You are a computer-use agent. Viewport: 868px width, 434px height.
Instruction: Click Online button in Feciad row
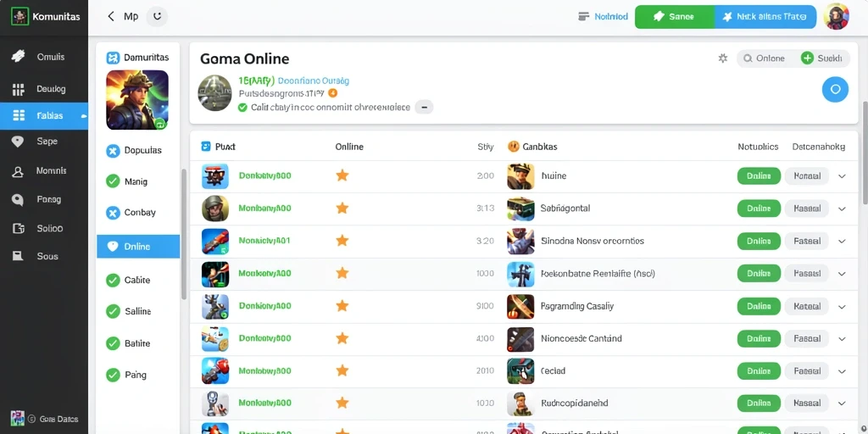(x=759, y=371)
